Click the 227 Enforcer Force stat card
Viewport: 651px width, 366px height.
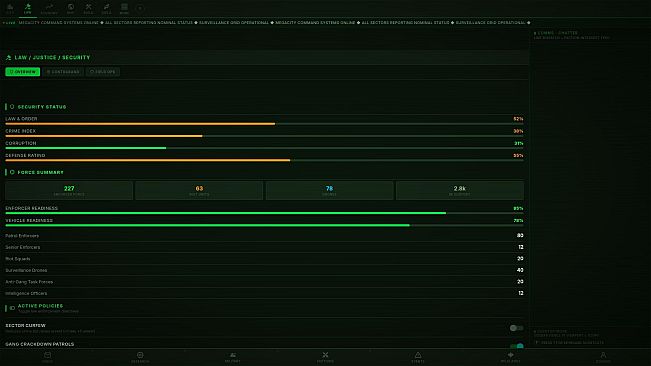69,190
